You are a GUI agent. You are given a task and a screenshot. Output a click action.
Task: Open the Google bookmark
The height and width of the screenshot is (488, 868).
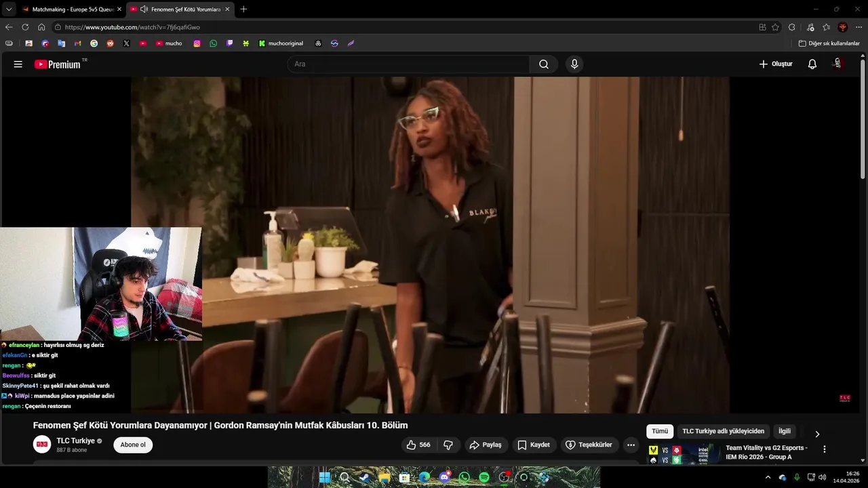point(94,43)
